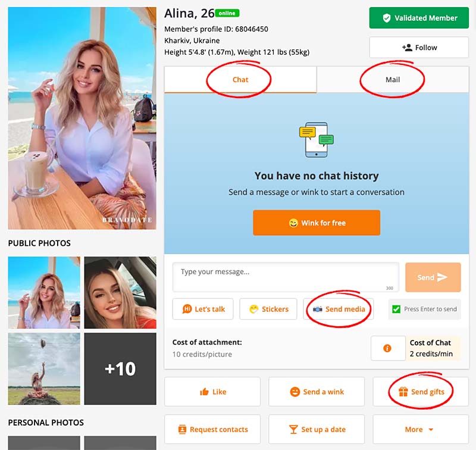Click the add-person Follow icon
Image resolution: width=476 pixels, height=450 pixels.
(407, 48)
